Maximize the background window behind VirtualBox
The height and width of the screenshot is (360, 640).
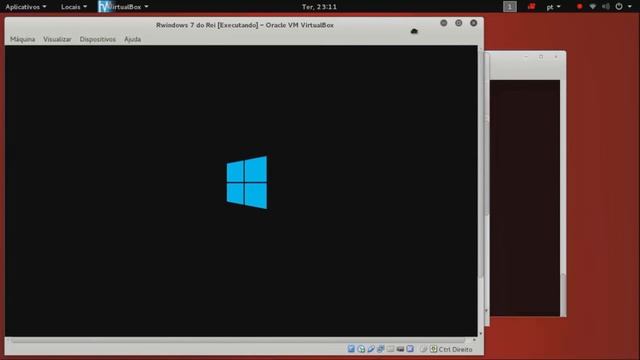541,57
